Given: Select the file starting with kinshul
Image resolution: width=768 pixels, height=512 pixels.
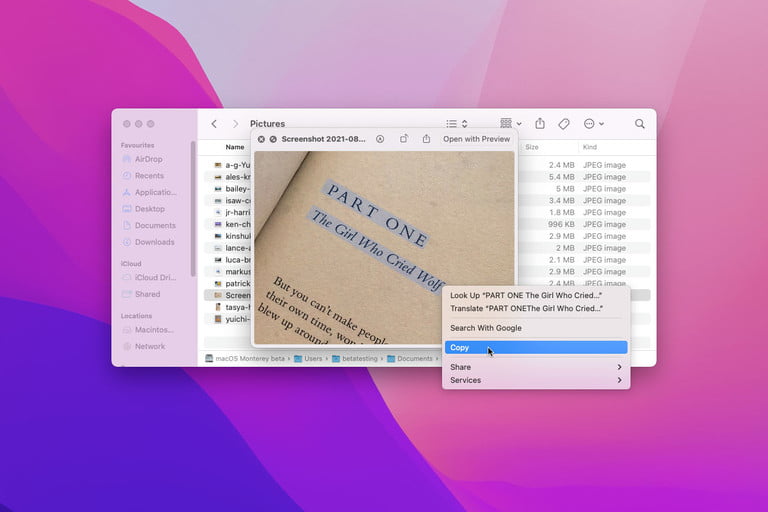Looking at the screenshot, I should (x=232, y=236).
